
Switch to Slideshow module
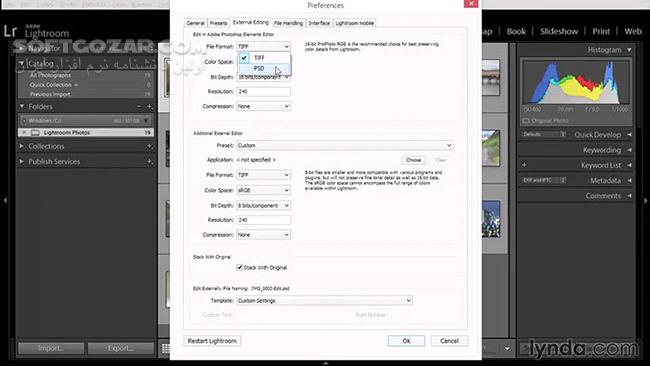click(559, 32)
